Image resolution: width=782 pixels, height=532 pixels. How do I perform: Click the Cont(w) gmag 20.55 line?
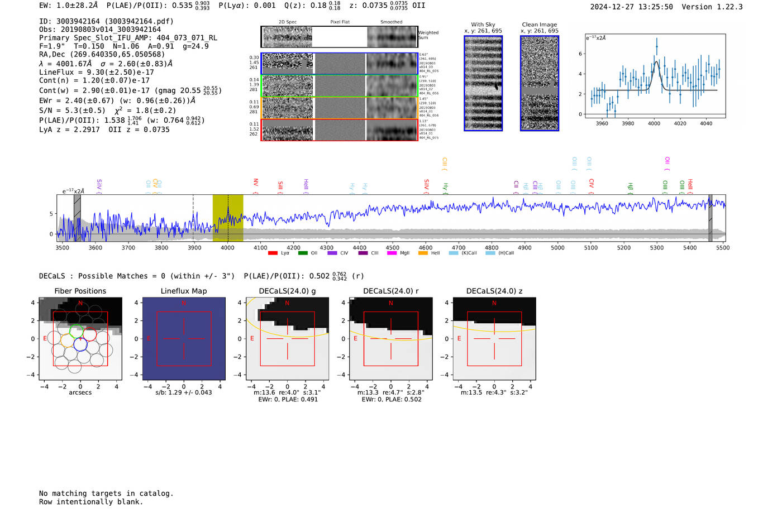[x=130, y=90]
